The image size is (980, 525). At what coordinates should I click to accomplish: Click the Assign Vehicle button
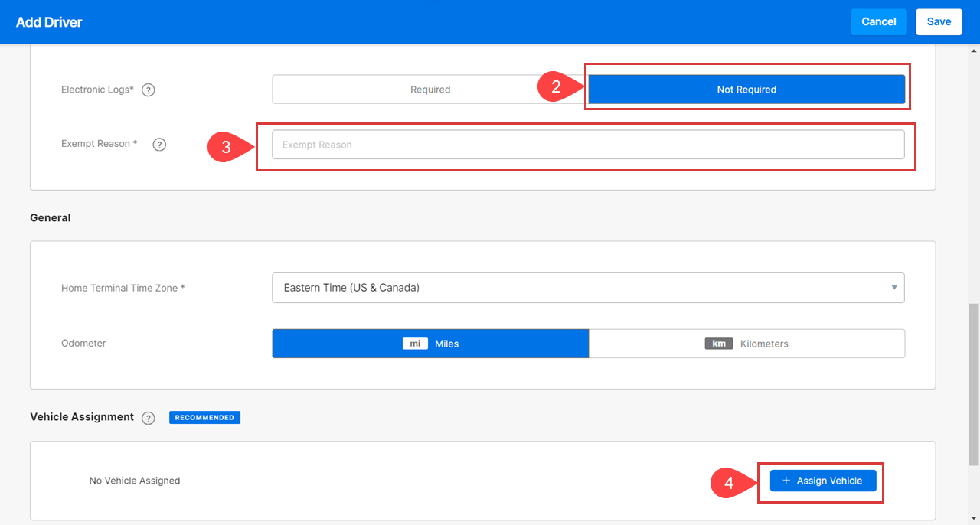[823, 481]
